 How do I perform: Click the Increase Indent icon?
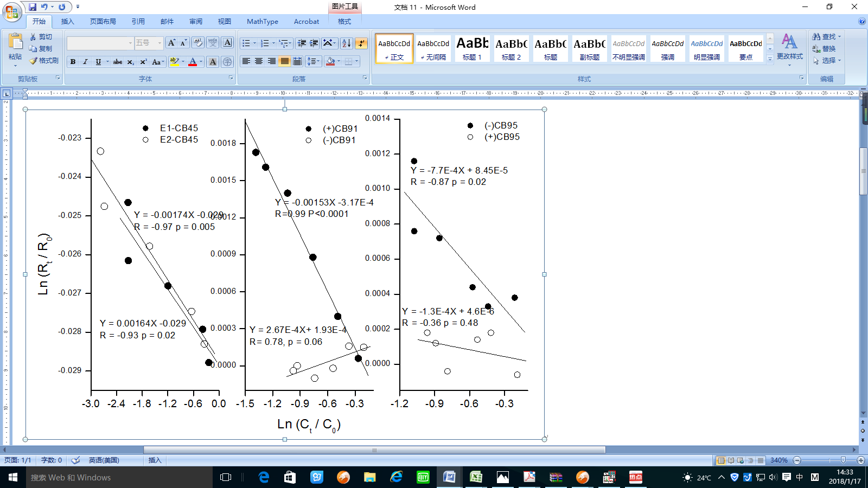(314, 43)
